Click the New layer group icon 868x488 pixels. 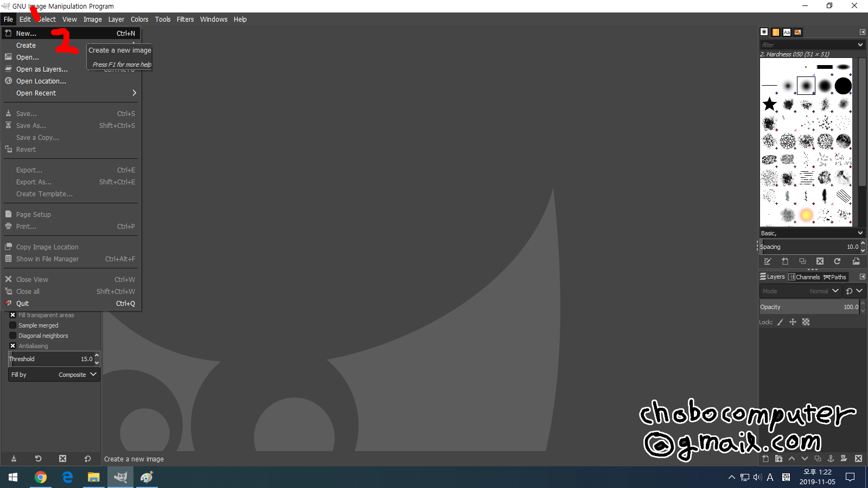[778, 459]
